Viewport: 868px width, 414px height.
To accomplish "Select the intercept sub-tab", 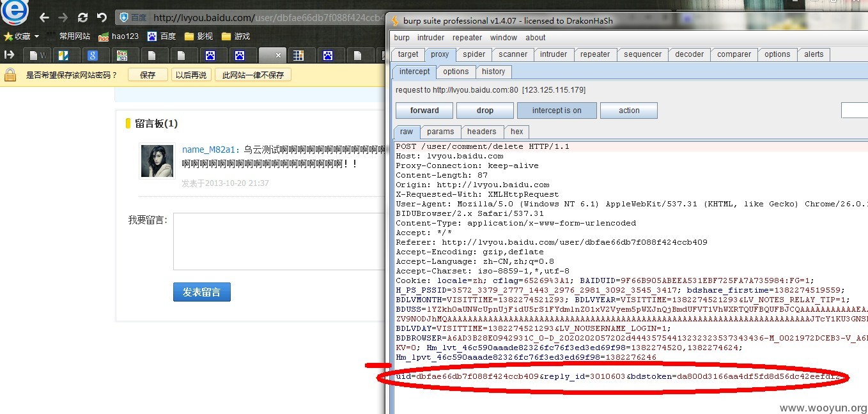I will (x=415, y=72).
